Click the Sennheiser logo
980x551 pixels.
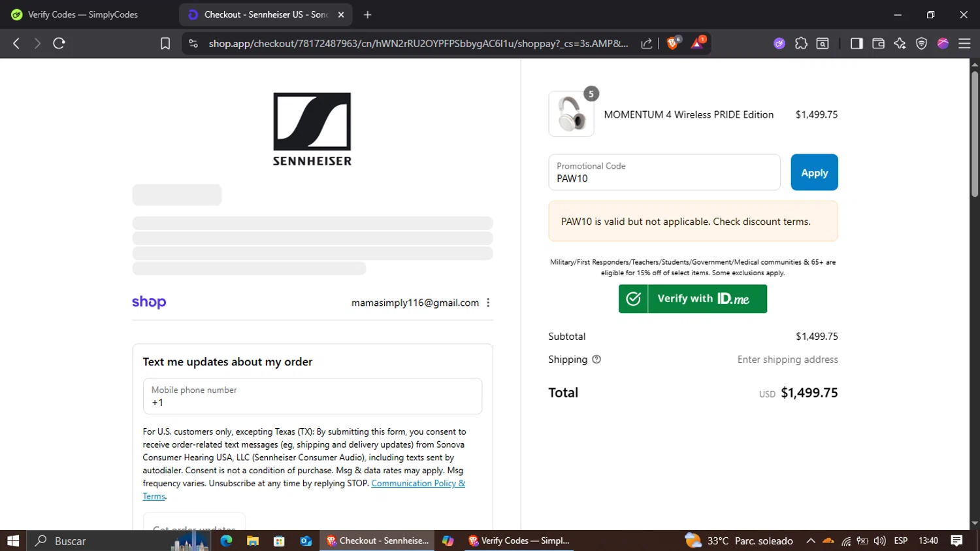tap(312, 129)
